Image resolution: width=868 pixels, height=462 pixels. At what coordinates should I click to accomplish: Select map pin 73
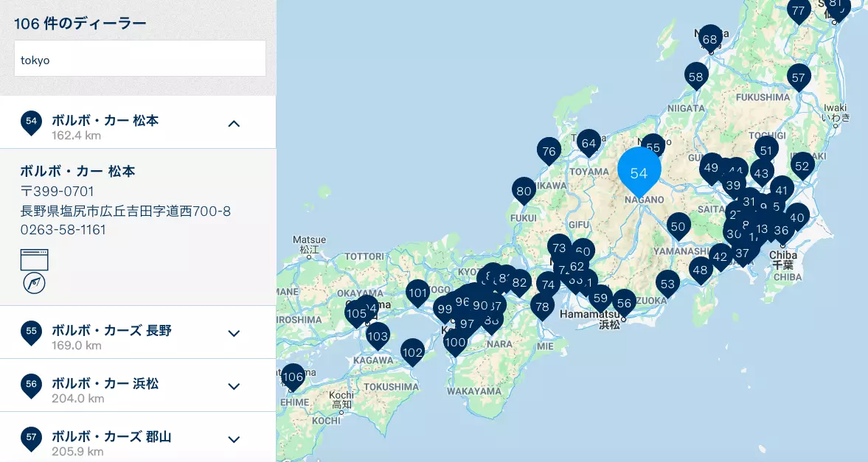tap(559, 248)
